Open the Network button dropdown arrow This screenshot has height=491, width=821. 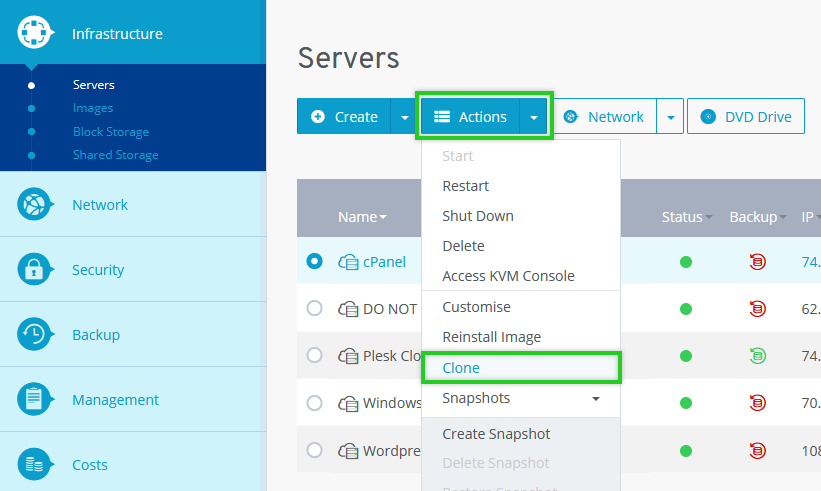(670, 117)
